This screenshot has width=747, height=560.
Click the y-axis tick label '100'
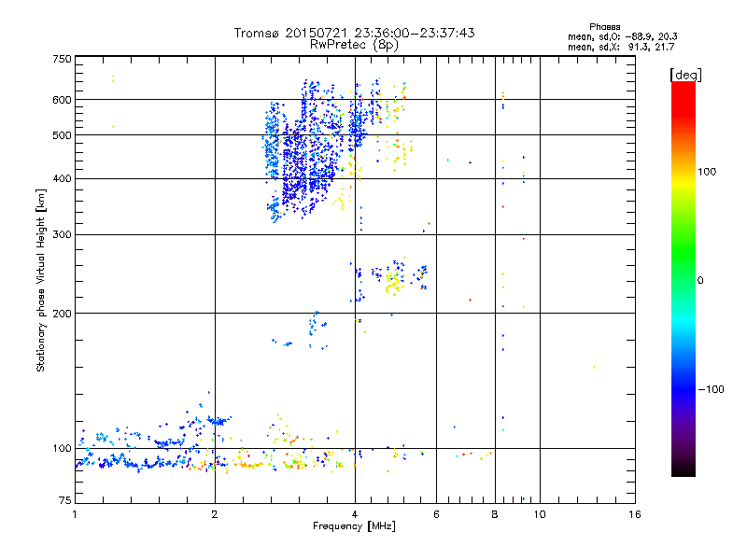63,448
